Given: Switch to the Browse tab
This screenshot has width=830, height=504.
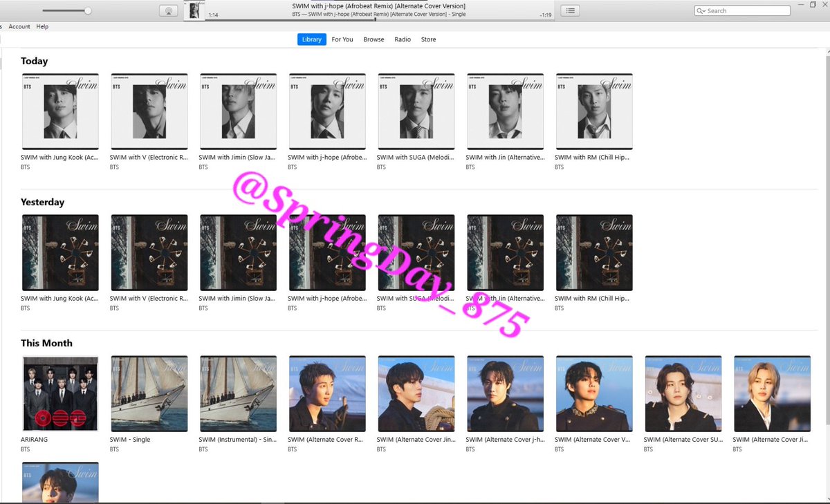Looking at the screenshot, I should click(x=373, y=39).
